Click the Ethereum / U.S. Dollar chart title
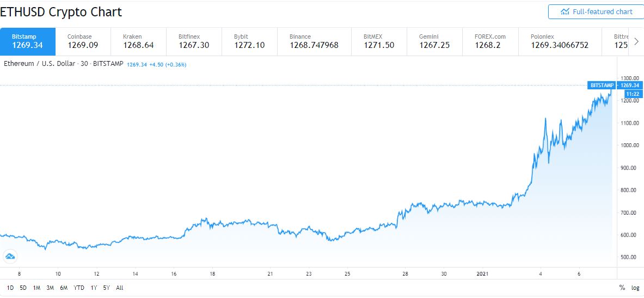The image size is (644, 298). click(x=40, y=64)
